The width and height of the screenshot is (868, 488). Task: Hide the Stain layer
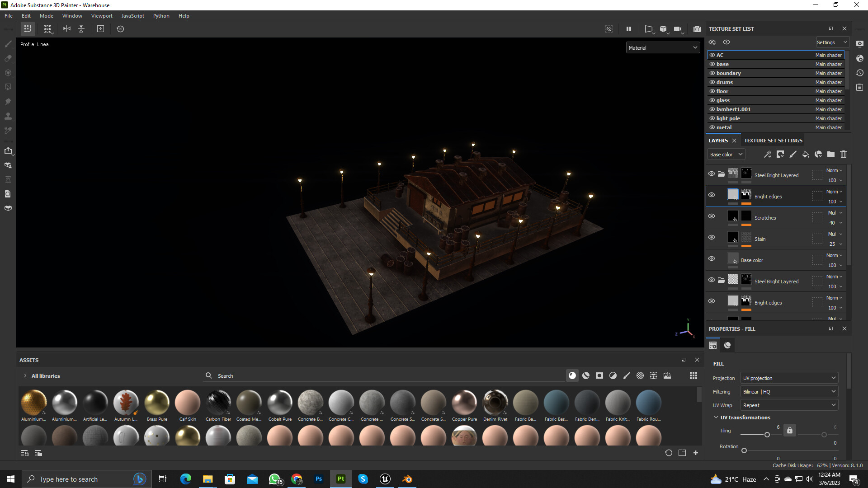point(712,238)
